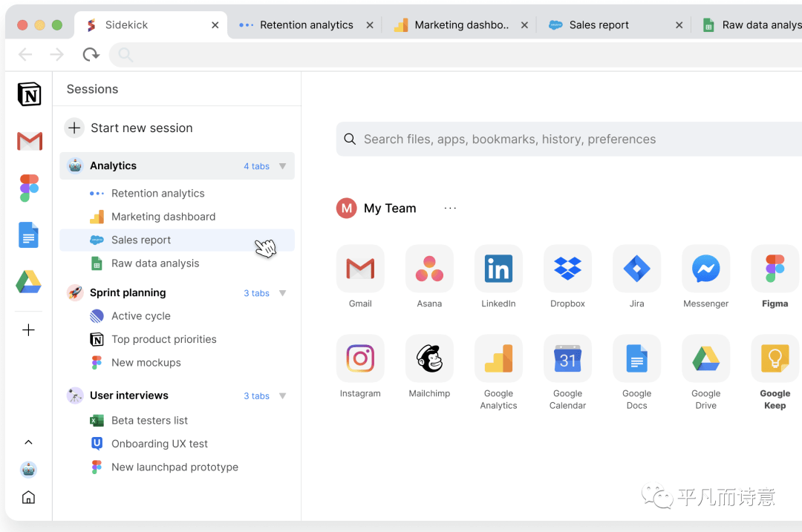Close the Sales report tab
The height and width of the screenshot is (532, 802).
679,25
